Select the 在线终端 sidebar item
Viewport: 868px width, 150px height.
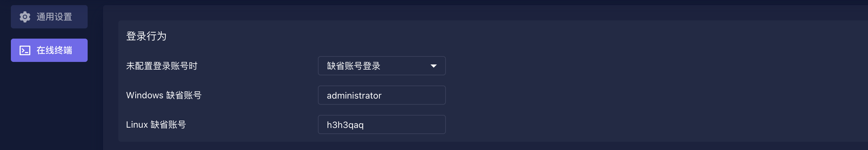pyautogui.click(x=49, y=50)
